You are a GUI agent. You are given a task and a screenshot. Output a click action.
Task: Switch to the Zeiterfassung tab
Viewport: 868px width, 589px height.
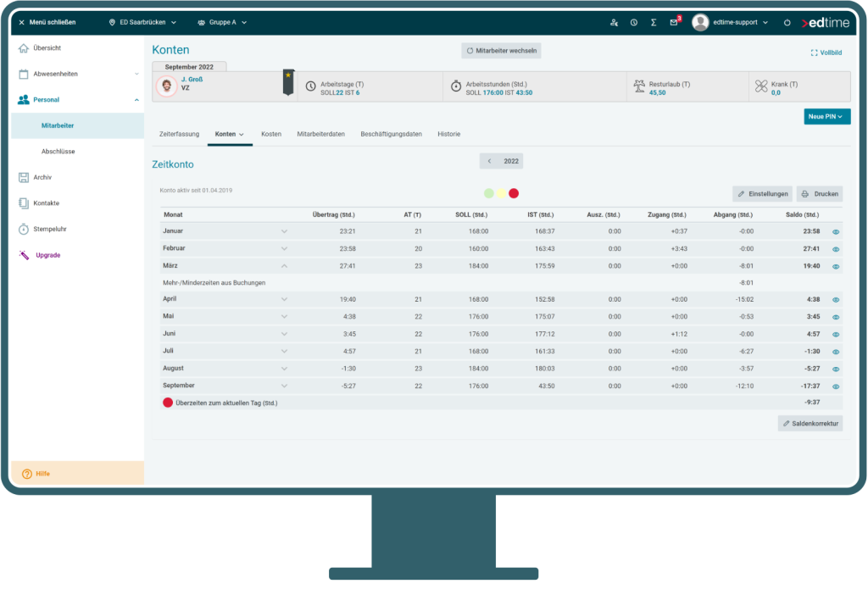[179, 134]
